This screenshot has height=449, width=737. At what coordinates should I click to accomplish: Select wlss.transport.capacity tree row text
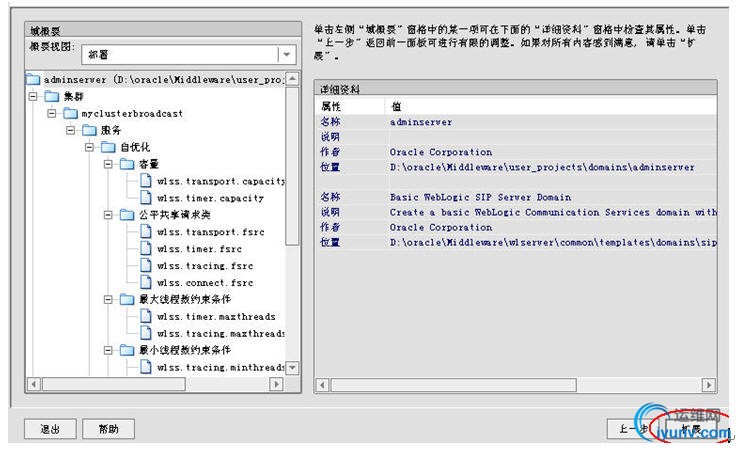(x=221, y=181)
